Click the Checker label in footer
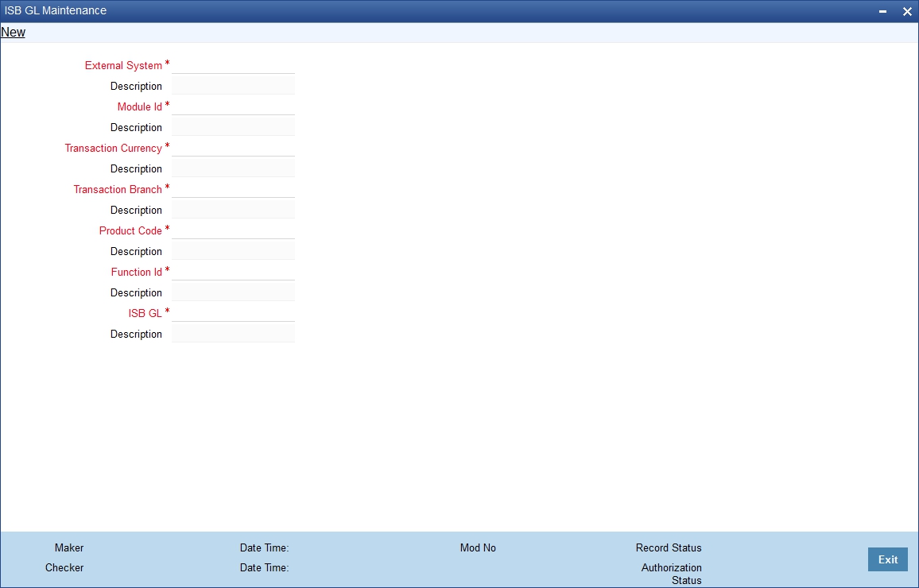The height and width of the screenshot is (588, 919). pos(64,567)
